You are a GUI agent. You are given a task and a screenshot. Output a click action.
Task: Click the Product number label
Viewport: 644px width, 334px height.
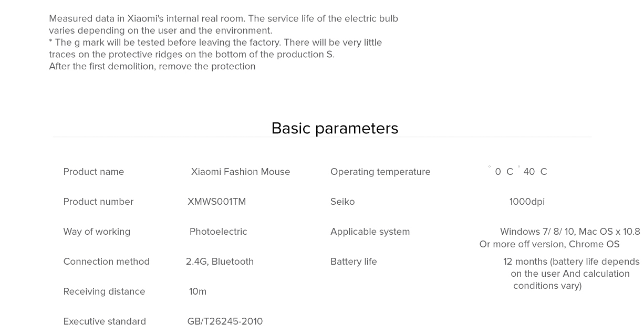point(98,202)
